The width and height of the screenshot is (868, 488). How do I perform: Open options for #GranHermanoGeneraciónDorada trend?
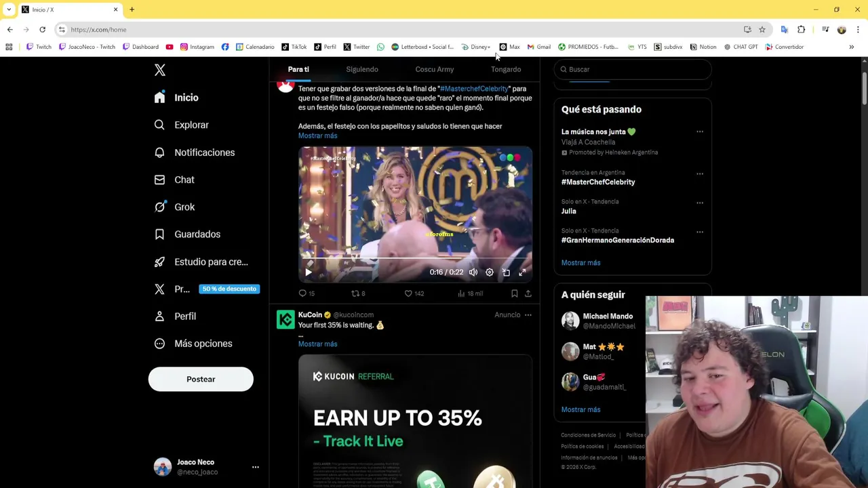click(700, 232)
